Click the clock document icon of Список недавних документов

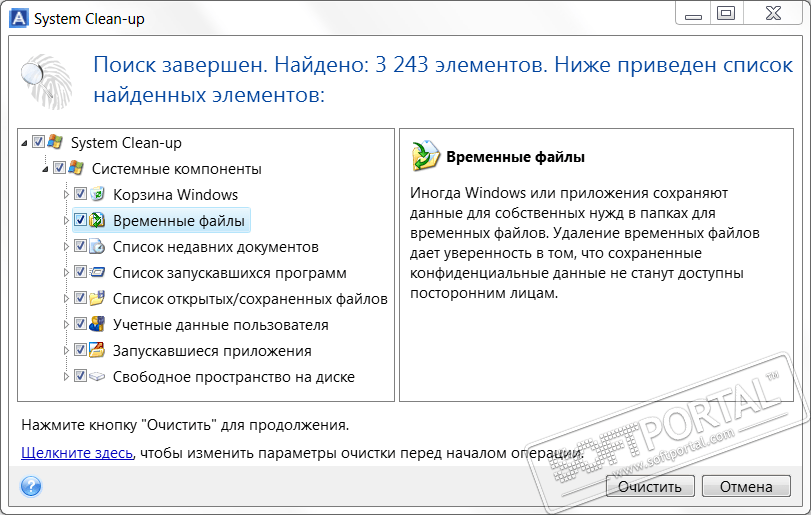point(97,246)
